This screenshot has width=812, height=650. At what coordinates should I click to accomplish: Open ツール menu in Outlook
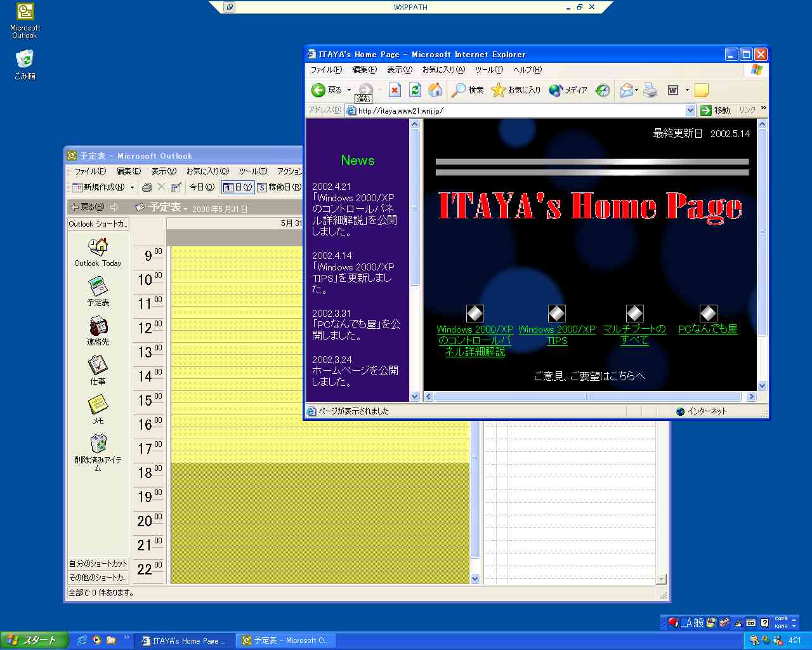tap(252, 171)
